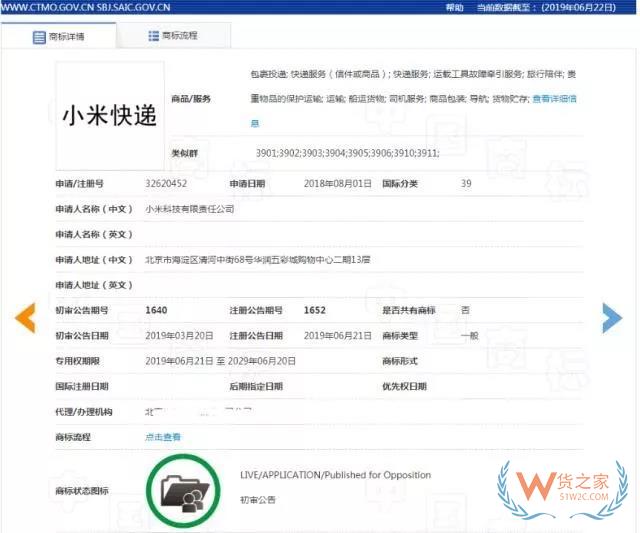
Task: Select shared trademark value 否
Action: (x=465, y=310)
